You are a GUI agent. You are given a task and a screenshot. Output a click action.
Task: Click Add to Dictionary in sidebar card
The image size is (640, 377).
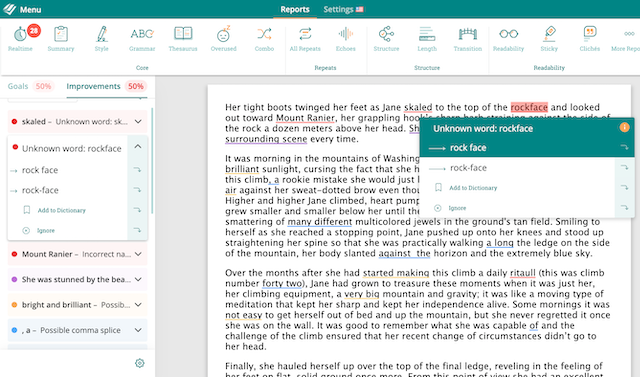(62, 210)
